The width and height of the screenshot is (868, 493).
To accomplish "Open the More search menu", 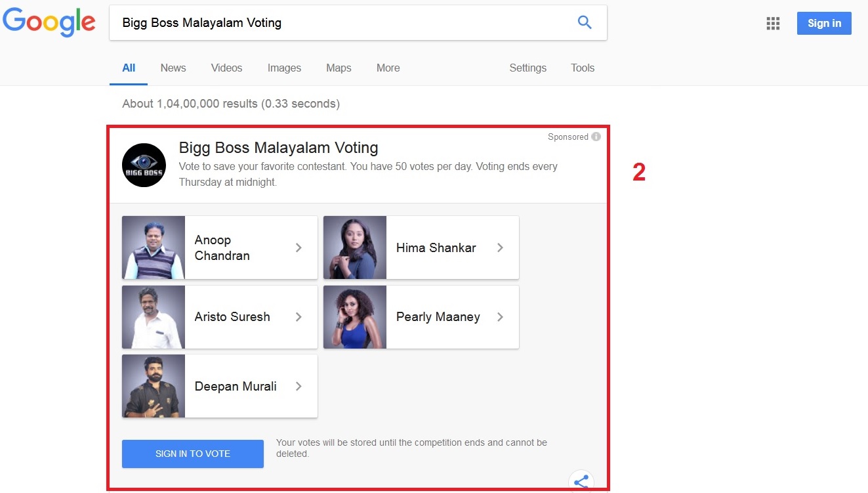I will (388, 68).
